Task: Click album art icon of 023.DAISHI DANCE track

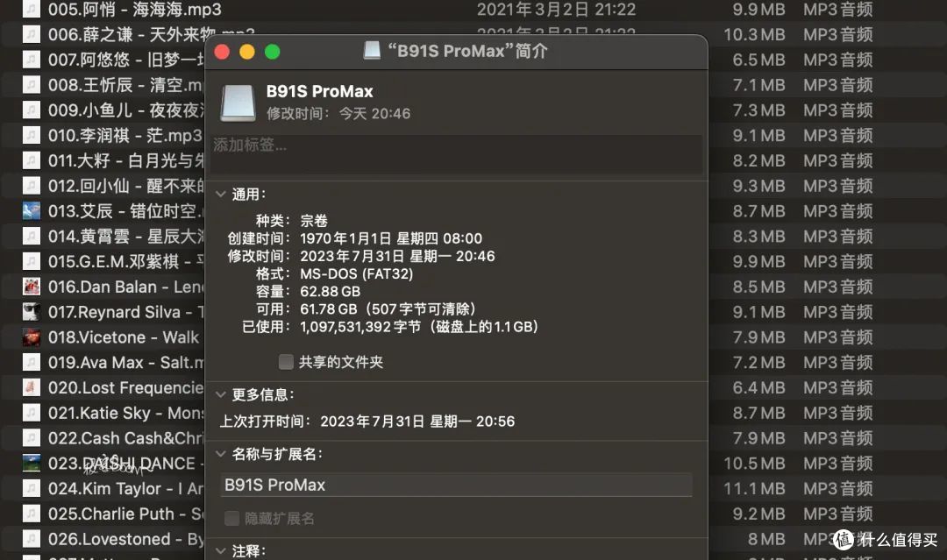Action: pyautogui.click(x=32, y=463)
